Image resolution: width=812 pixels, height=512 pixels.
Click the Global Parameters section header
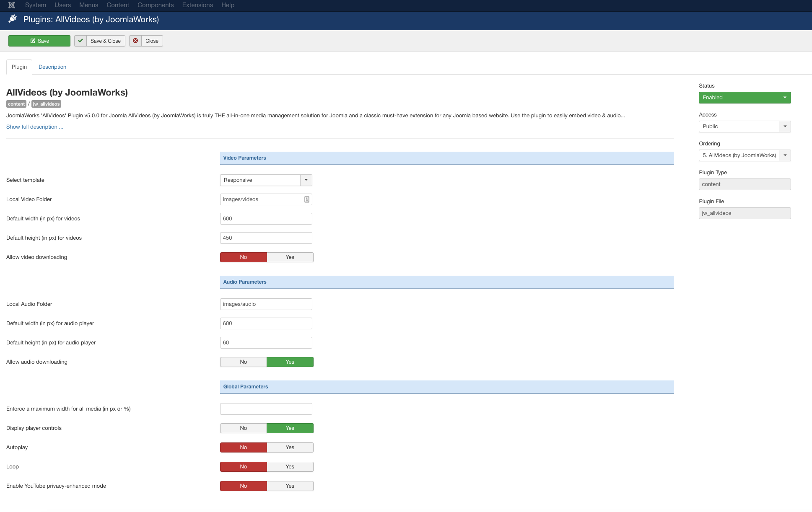[447, 387]
